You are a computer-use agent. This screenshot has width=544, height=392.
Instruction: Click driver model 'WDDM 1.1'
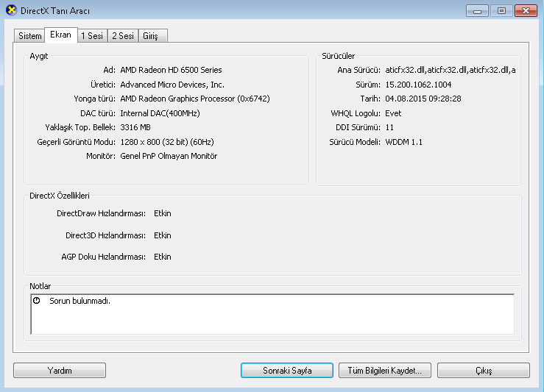point(403,142)
